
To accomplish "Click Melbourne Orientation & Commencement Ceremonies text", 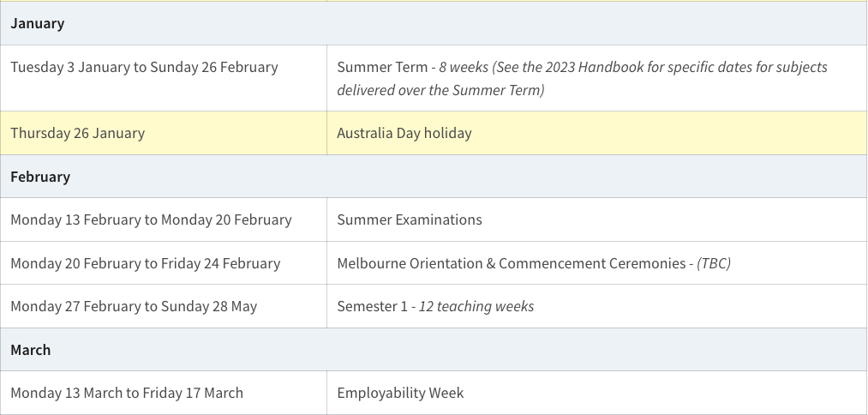I will [x=512, y=263].
